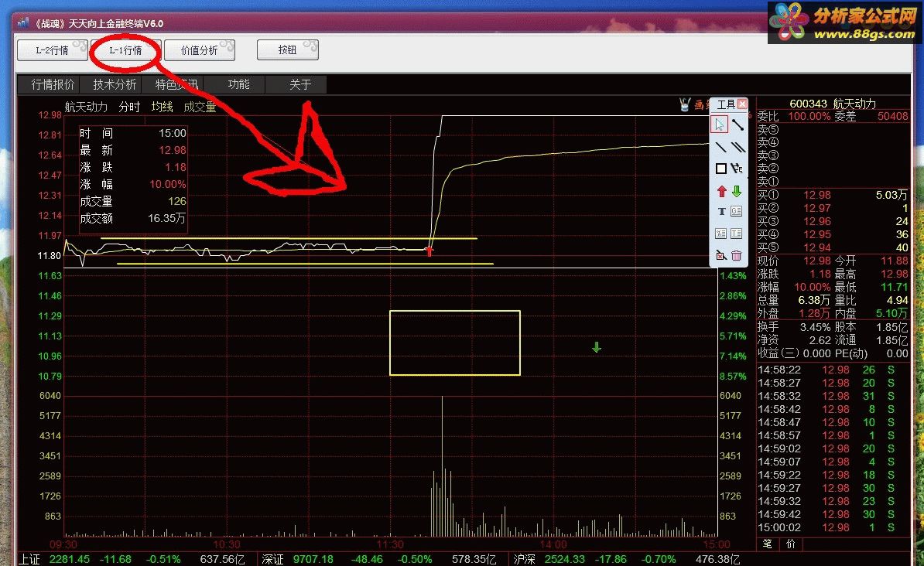Viewport: 924px width, 566px height.
Task: Select the line segment drawing tool
Action: point(737,124)
